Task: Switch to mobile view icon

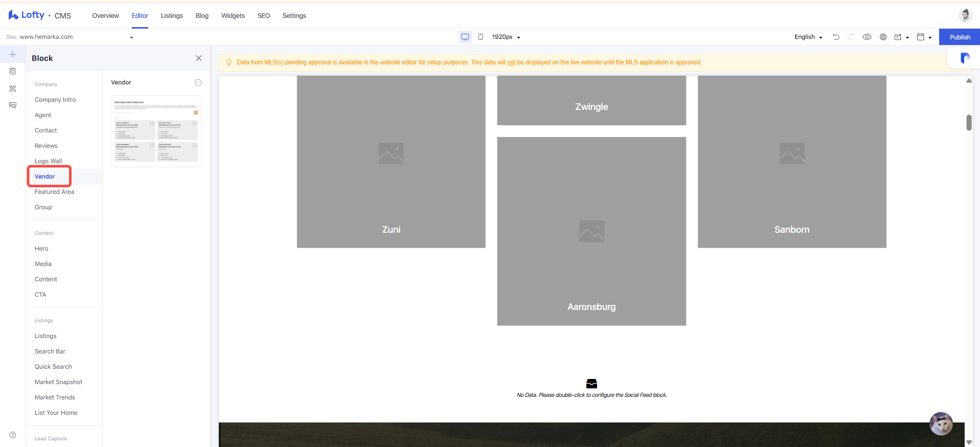Action: coord(481,37)
